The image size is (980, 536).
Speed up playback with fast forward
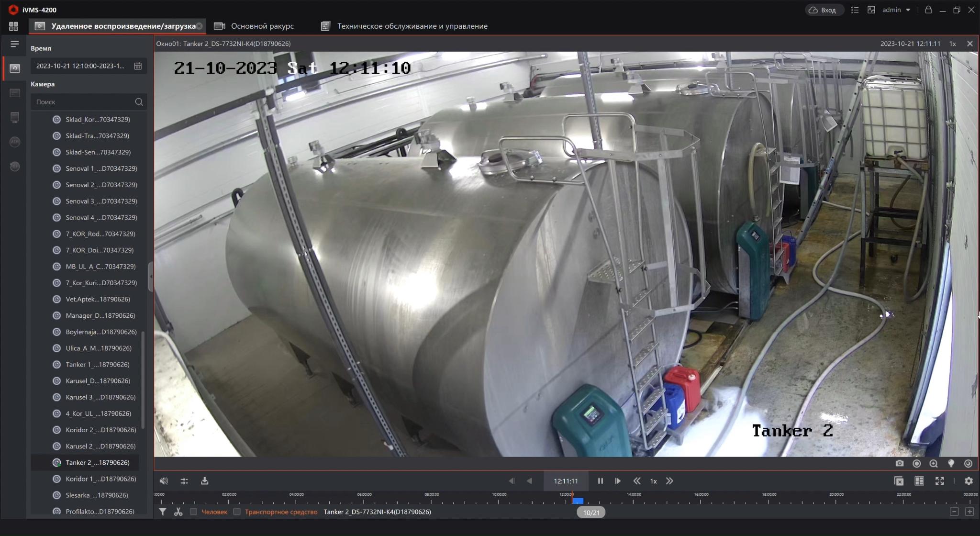pos(669,481)
